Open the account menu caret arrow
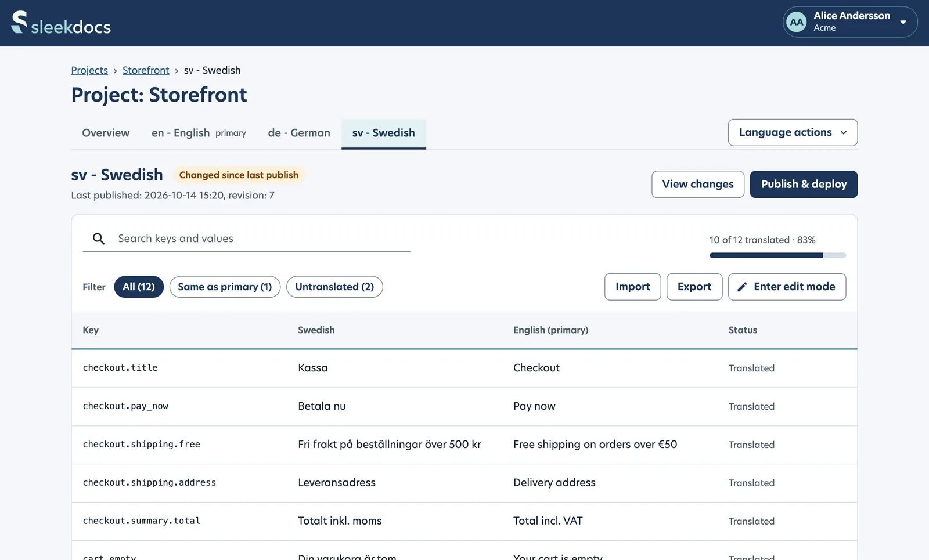Image resolution: width=929 pixels, height=560 pixels. point(903,22)
